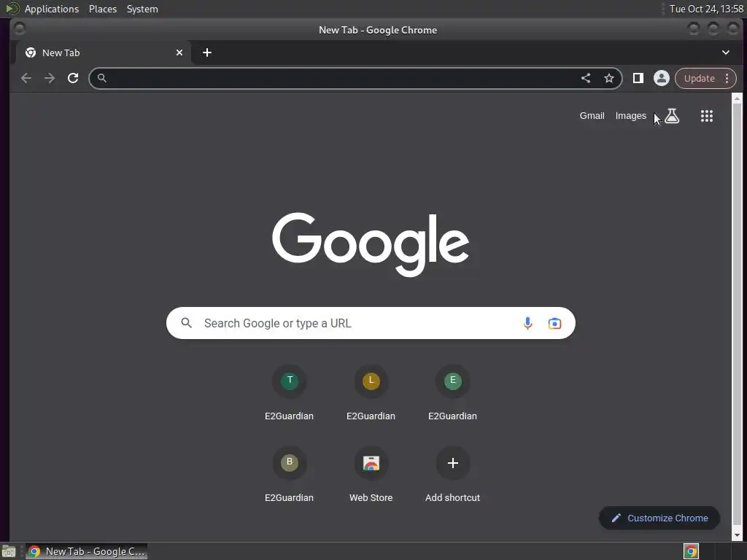This screenshot has height=560, width=747.
Task: Click the share icon in the address bar
Action: point(586,78)
